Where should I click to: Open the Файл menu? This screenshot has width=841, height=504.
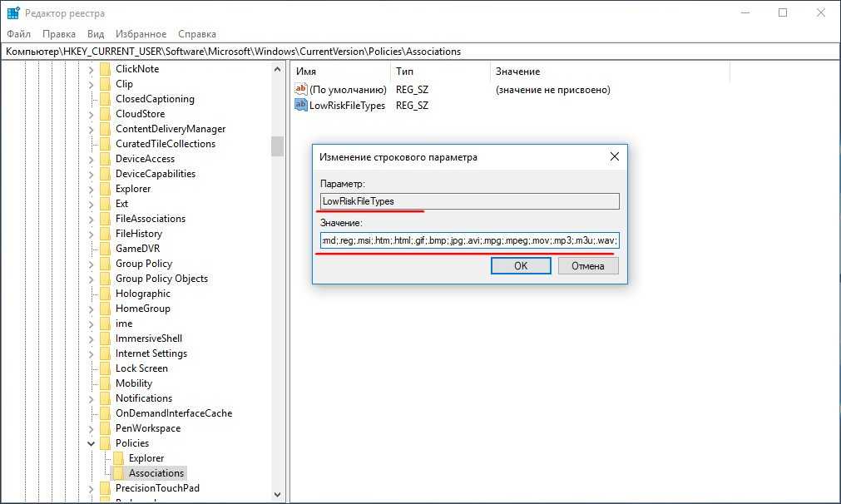pos(18,34)
